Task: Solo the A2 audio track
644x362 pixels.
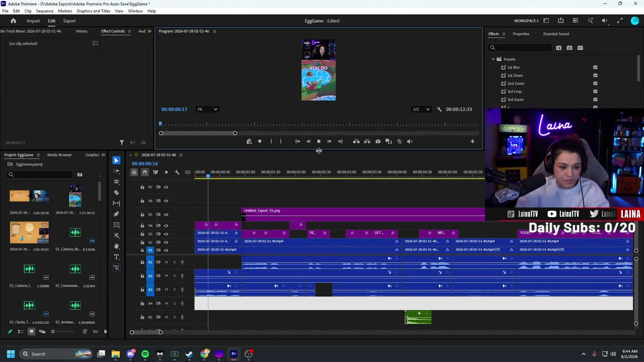Action: click(174, 276)
